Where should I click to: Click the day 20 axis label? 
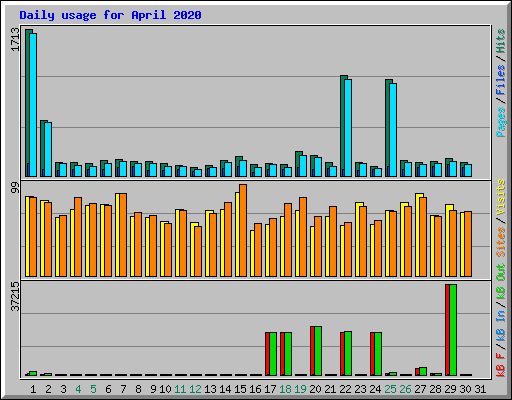pos(315,389)
